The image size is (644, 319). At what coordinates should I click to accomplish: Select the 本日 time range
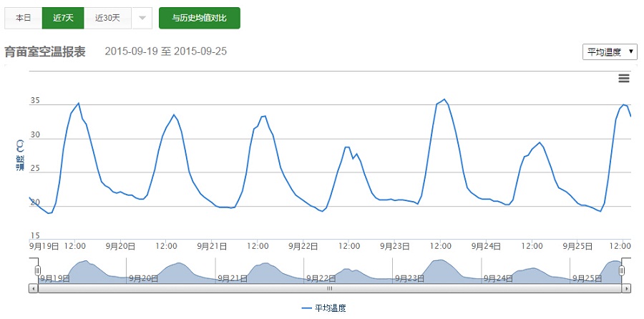point(24,18)
